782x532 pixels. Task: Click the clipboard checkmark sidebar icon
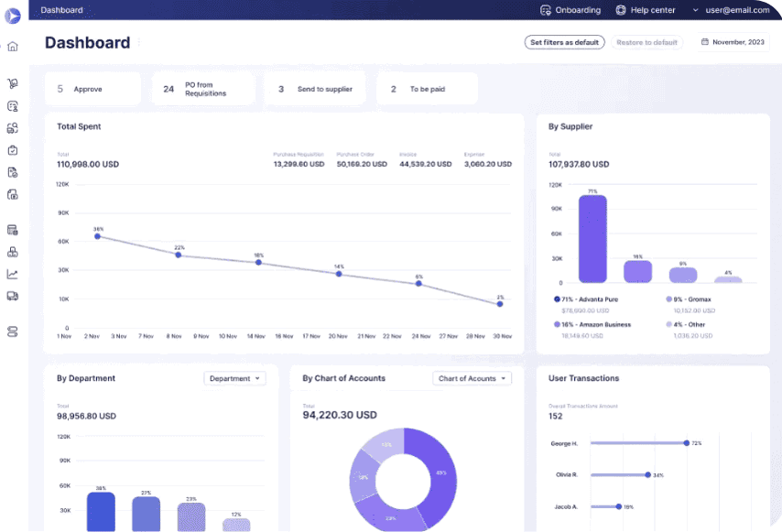[13, 150]
